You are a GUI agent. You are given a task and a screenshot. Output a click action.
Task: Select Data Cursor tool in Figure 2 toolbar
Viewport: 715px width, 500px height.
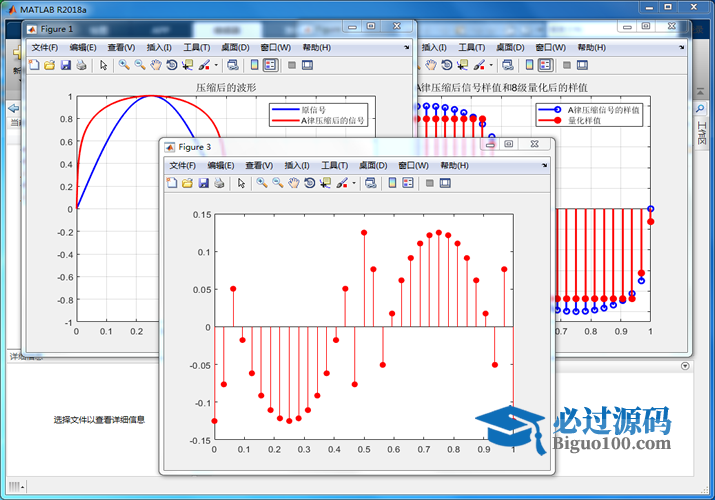tap(462, 65)
